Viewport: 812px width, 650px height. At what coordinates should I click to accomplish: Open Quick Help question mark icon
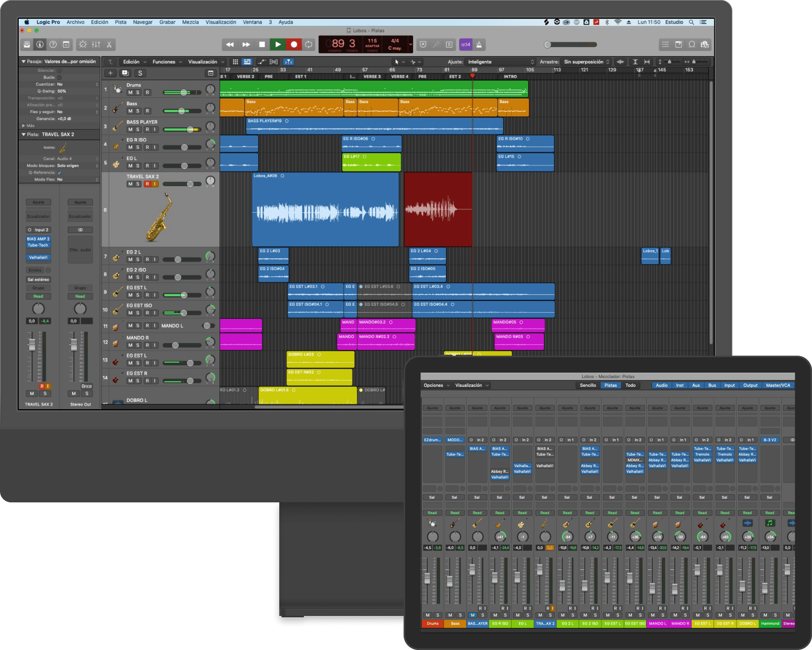tap(53, 44)
